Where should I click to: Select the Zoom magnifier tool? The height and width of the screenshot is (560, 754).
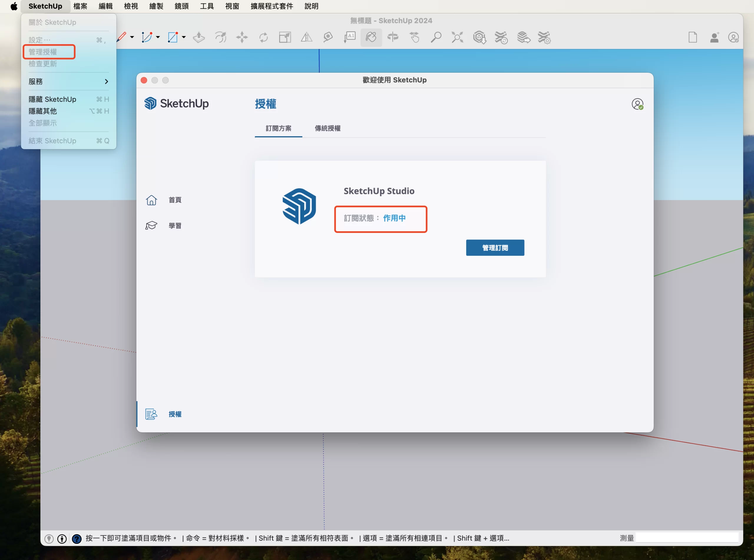(436, 37)
